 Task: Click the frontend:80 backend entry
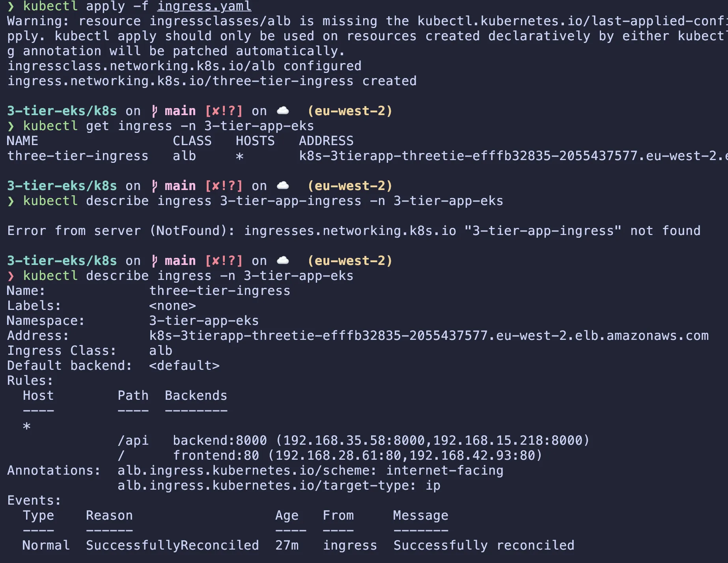tap(216, 455)
